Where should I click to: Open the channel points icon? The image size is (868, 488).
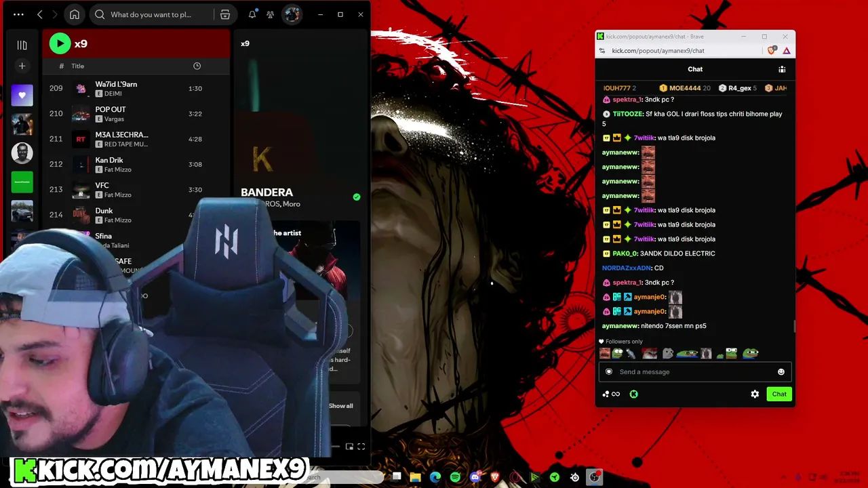click(611, 394)
